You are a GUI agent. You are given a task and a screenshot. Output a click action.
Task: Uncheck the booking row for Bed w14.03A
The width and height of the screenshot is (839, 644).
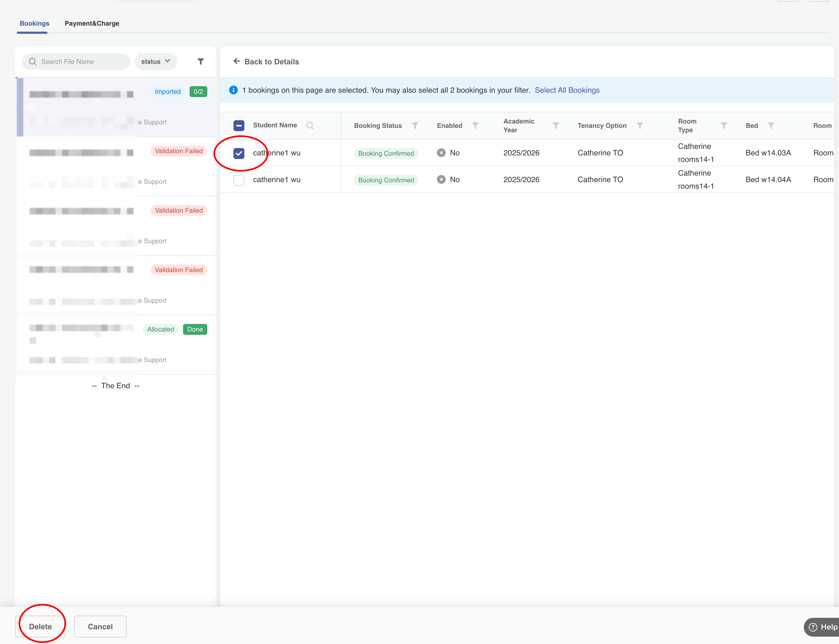(239, 153)
